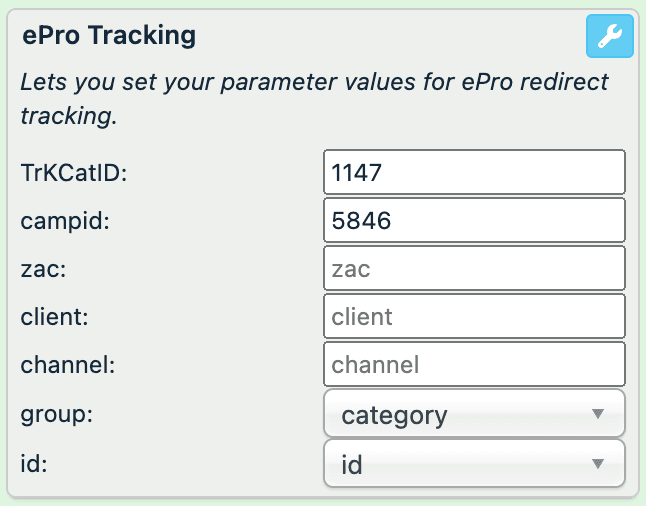Click the campid label text
Screen dimensions: 646x506
point(64,220)
